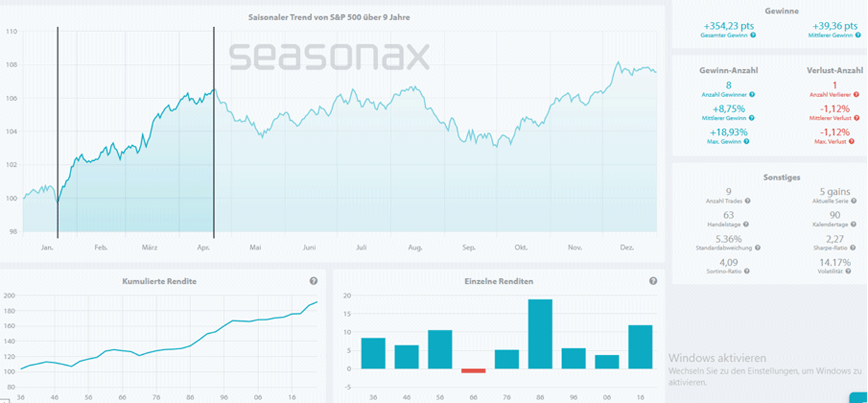Show help for Max. Gewinn
The width and height of the screenshot is (868, 403).
[x=747, y=141]
